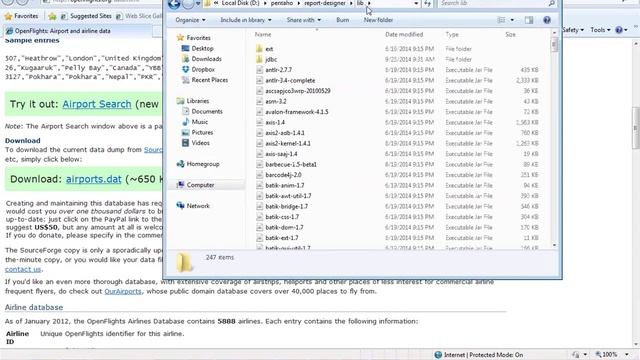640x360 pixels.
Task: Go back in Explorer navigation
Action: point(174,4)
